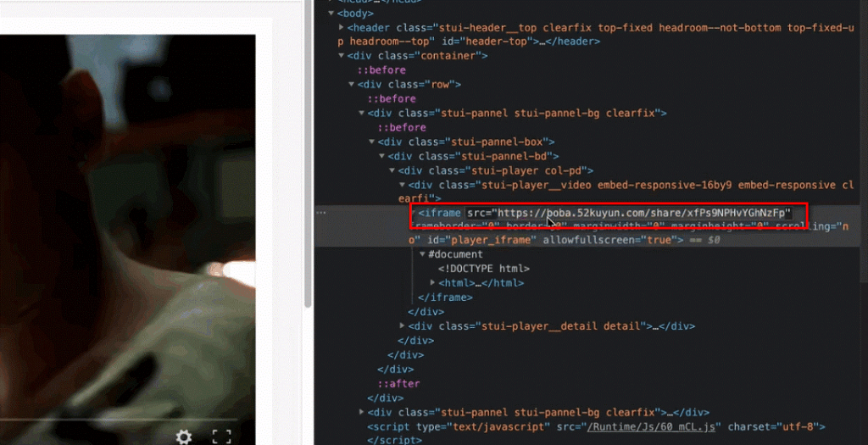Select the iframe src URL poba.52kuyun.com

[x=630, y=213]
